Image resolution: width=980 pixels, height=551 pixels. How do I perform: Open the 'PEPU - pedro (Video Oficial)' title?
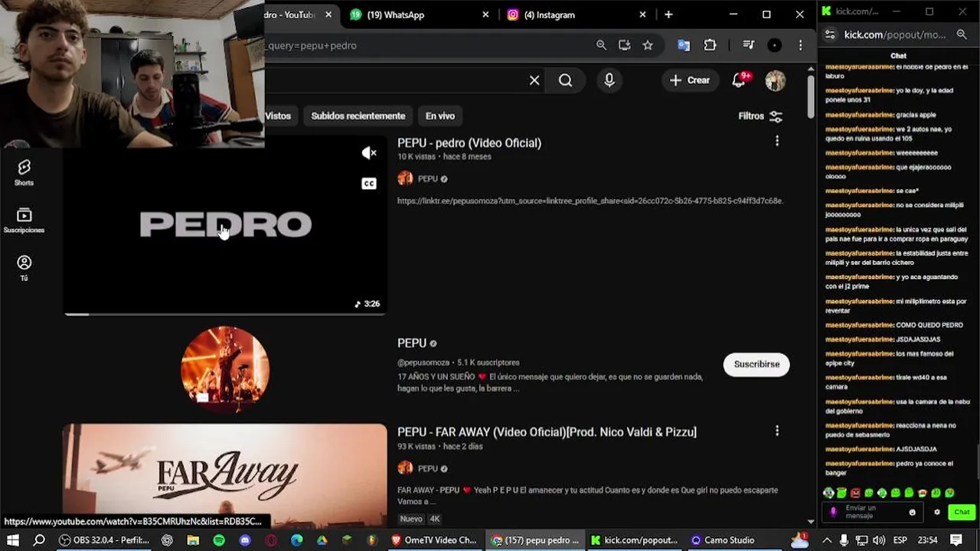point(469,143)
